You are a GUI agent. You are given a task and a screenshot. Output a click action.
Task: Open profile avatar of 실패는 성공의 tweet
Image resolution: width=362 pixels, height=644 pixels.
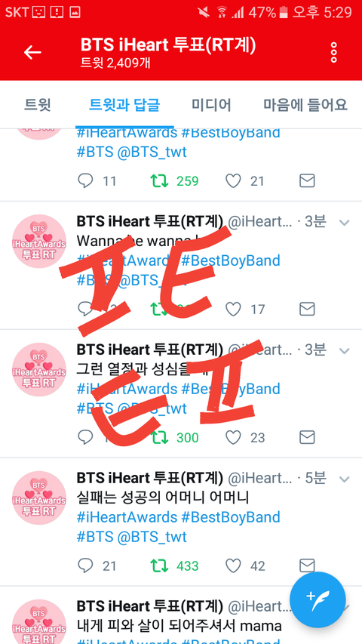[39, 498]
